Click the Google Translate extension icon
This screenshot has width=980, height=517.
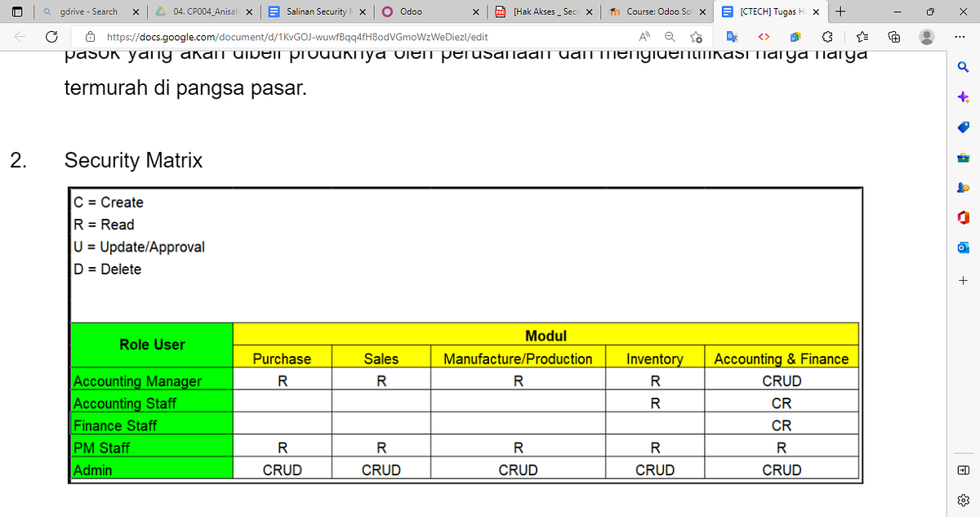click(733, 38)
